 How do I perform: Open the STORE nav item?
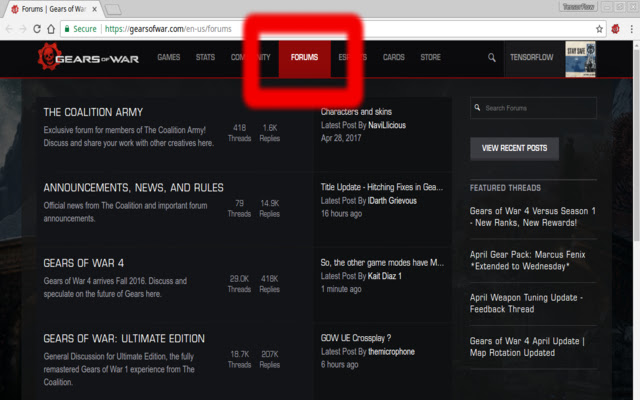430,57
